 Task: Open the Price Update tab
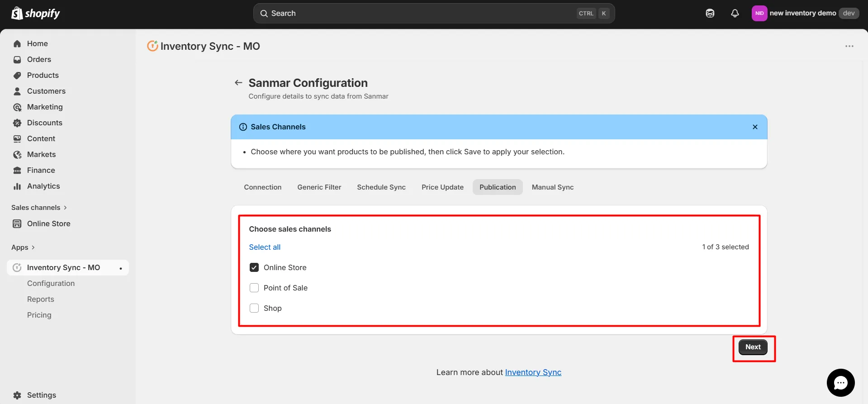[x=442, y=187]
